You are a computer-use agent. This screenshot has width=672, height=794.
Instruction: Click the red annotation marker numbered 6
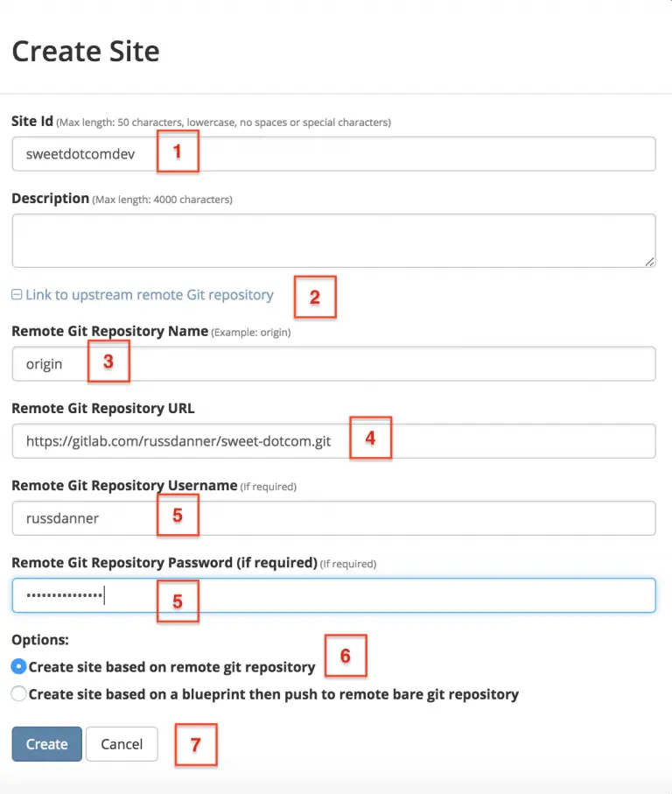click(346, 656)
